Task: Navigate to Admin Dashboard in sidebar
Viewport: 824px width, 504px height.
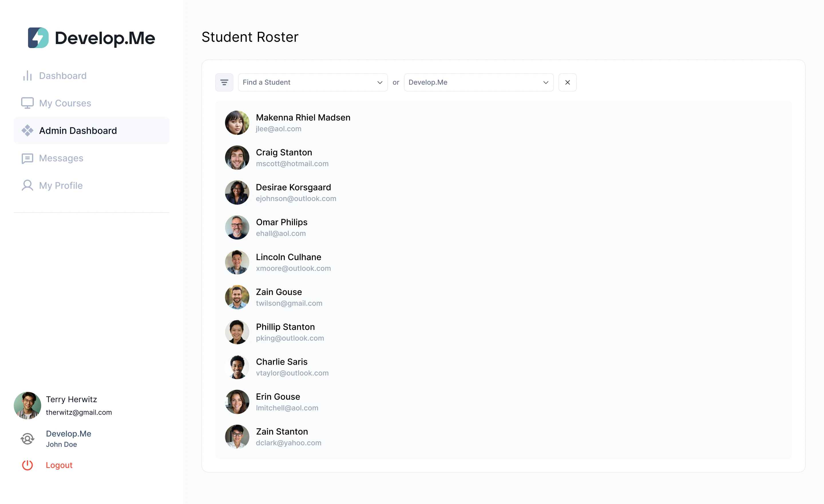Action: point(78,130)
